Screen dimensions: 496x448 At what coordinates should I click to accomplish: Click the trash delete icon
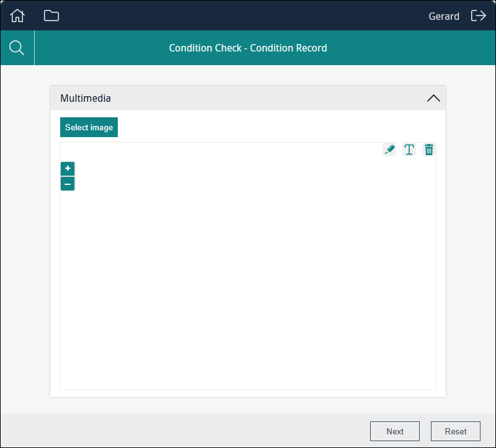[x=429, y=150]
